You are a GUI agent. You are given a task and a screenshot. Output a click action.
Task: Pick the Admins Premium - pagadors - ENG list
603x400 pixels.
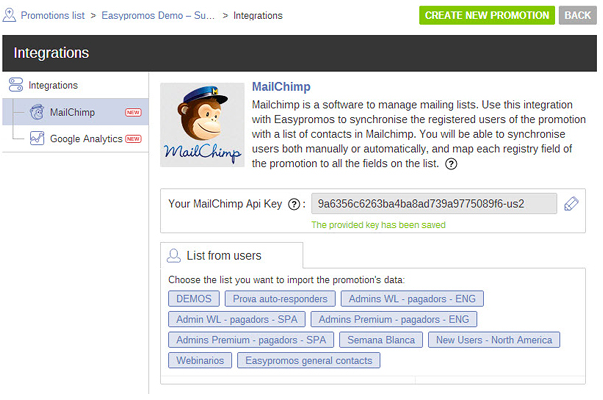pyautogui.click(x=394, y=319)
